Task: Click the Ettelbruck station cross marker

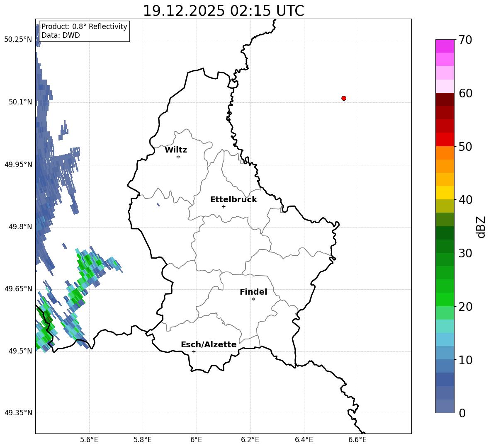Action: (224, 206)
